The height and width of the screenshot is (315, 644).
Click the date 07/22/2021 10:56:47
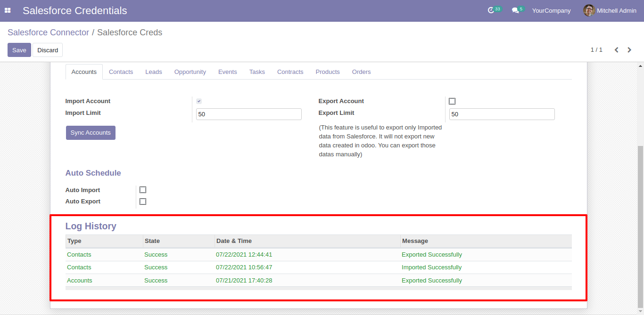point(244,267)
